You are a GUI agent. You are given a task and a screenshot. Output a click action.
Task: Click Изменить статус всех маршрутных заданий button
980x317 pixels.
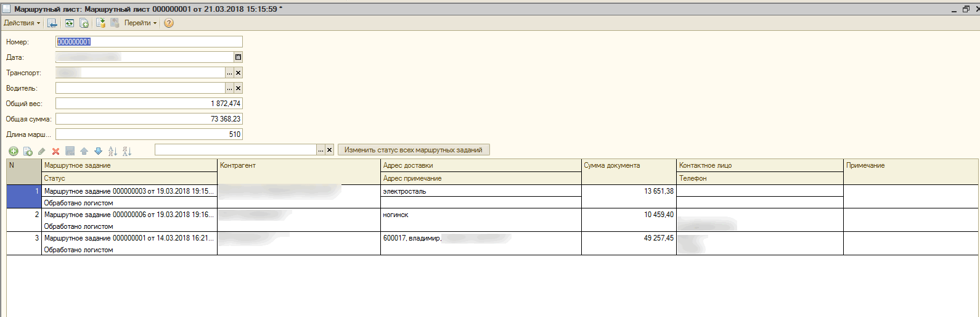coord(413,150)
